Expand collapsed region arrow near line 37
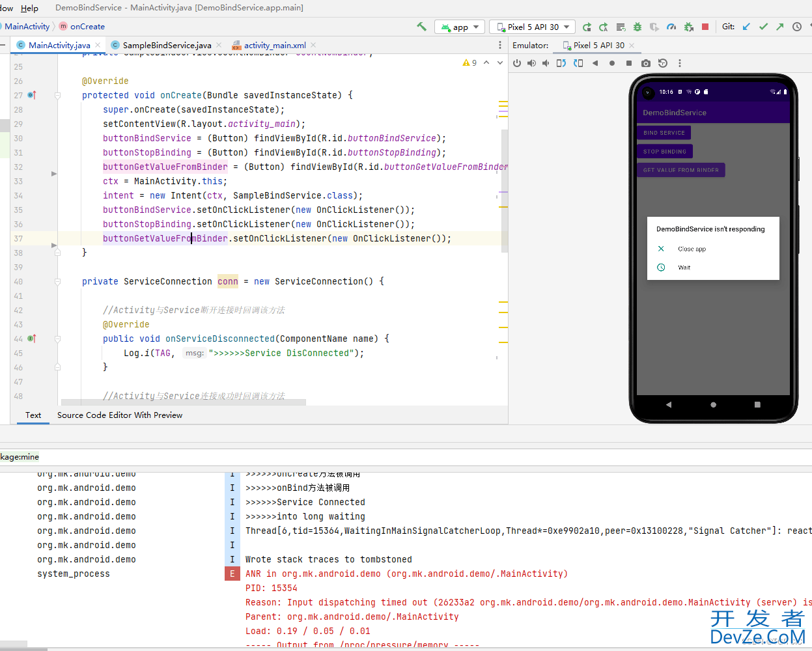This screenshot has height=651, width=812. point(54,245)
